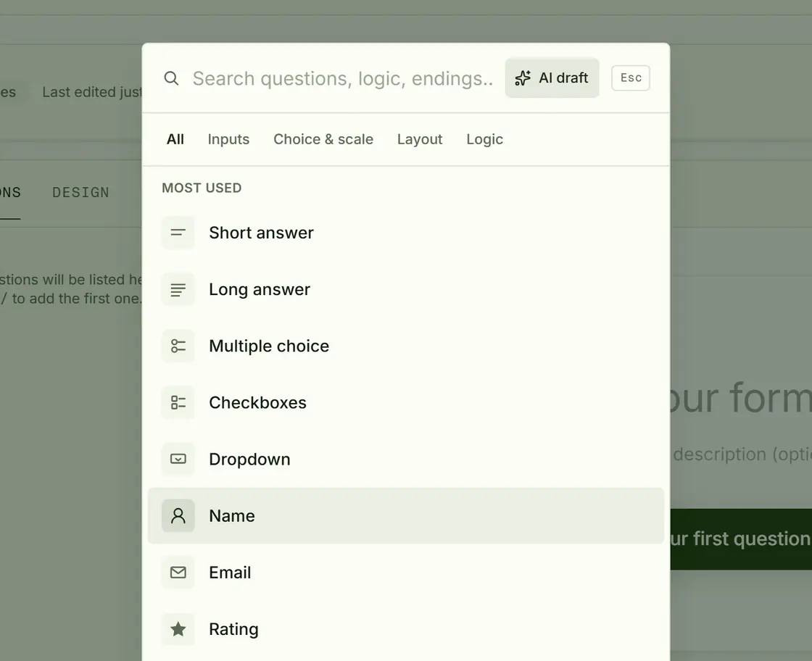Click the Short answer icon
Screen dimensions: 812x661
[178, 233]
